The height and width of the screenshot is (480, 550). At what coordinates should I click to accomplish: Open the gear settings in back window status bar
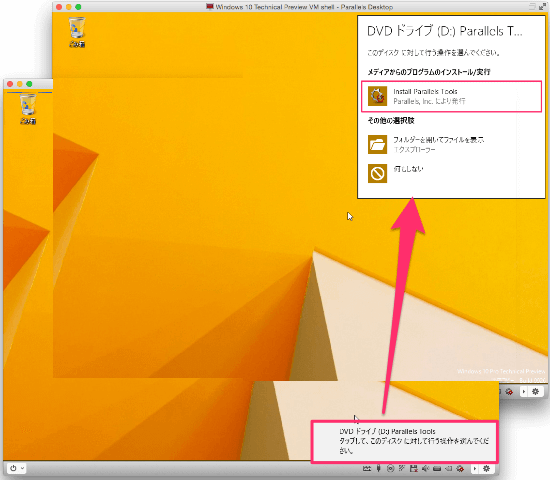(x=535, y=392)
